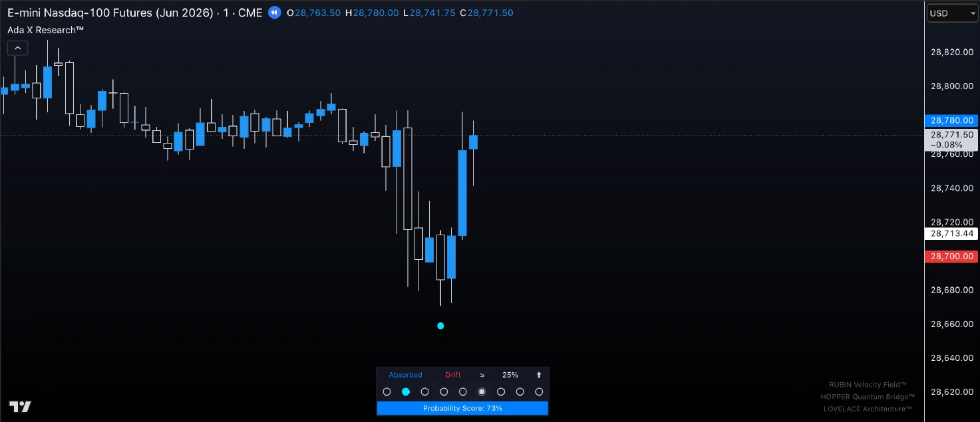
Task: Select the cyan filled circle indicator
Action: click(x=406, y=392)
